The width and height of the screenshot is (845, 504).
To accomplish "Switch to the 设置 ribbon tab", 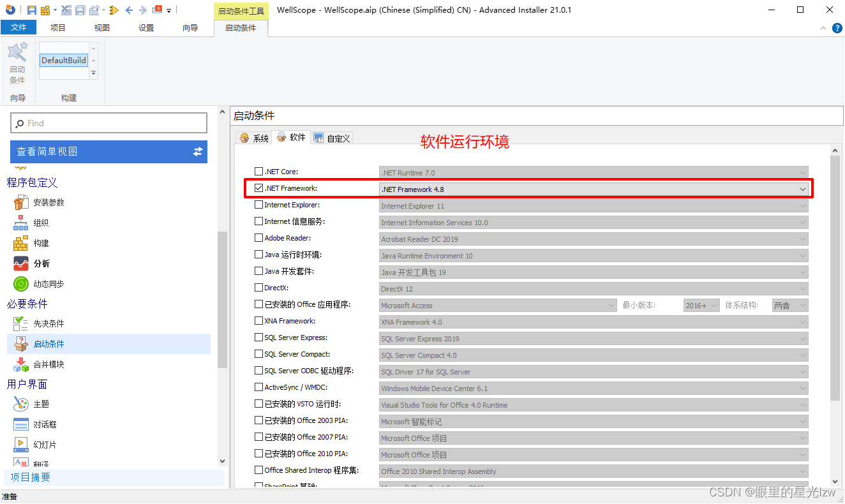I will [x=146, y=27].
